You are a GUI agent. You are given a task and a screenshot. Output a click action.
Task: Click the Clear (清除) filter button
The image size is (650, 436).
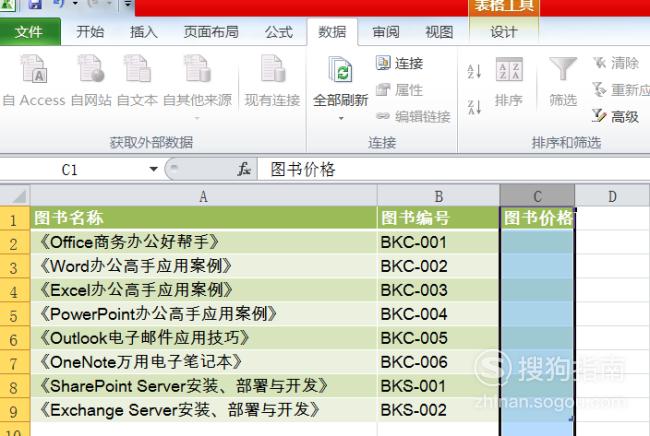tap(616, 63)
